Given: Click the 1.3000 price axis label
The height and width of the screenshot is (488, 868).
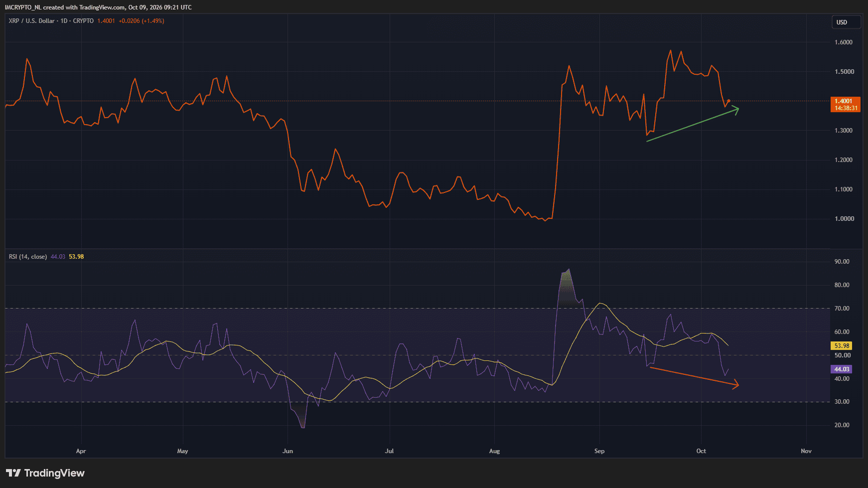Looking at the screenshot, I should coord(844,131).
